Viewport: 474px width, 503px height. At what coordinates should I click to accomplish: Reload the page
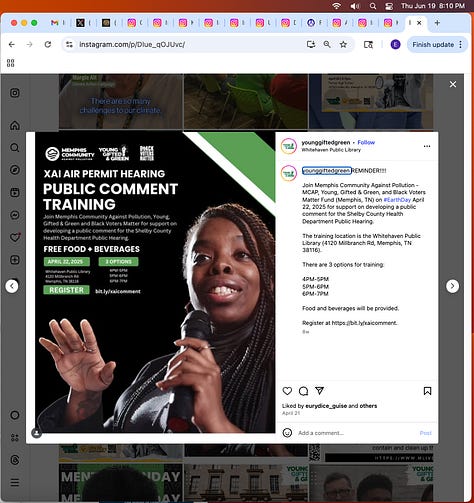(48, 44)
